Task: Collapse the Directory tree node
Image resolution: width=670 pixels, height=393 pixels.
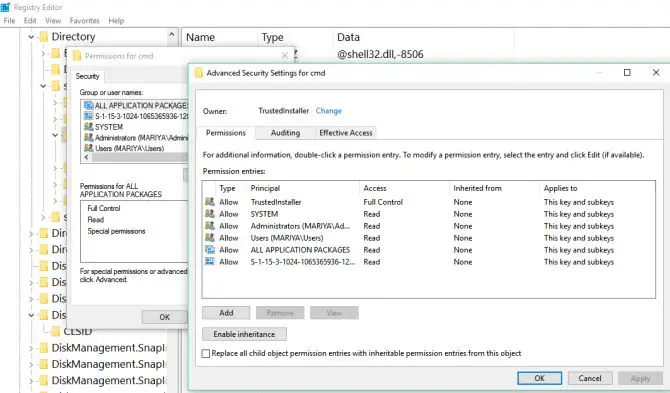Action: [31, 37]
